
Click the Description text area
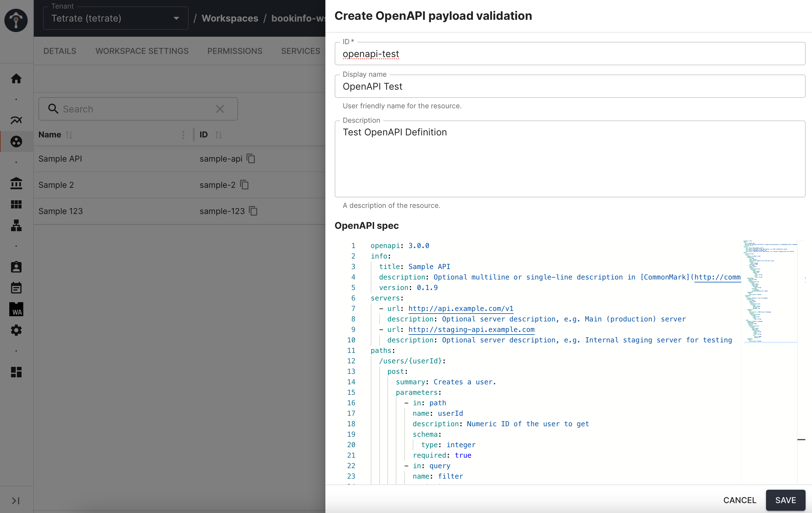coord(570,159)
